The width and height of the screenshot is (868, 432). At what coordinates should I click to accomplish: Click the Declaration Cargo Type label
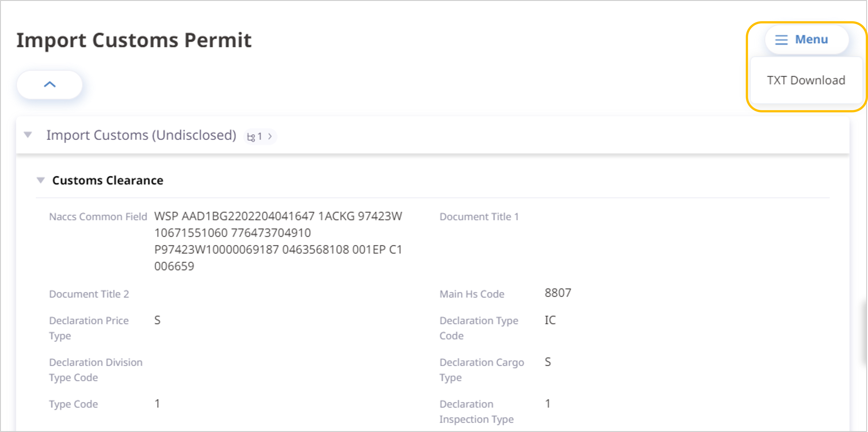482,370
